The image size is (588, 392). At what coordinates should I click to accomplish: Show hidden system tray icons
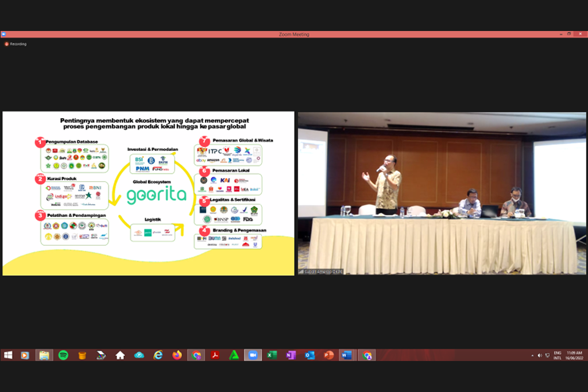click(532, 355)
